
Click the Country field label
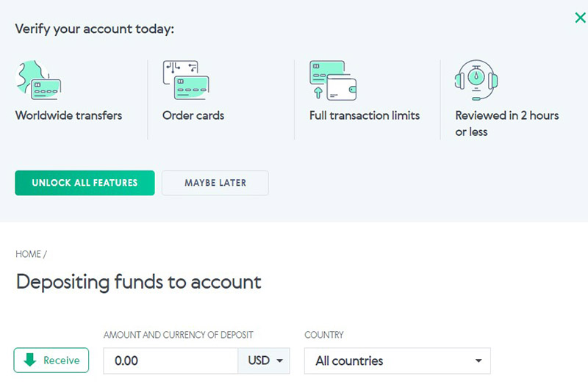323,335
